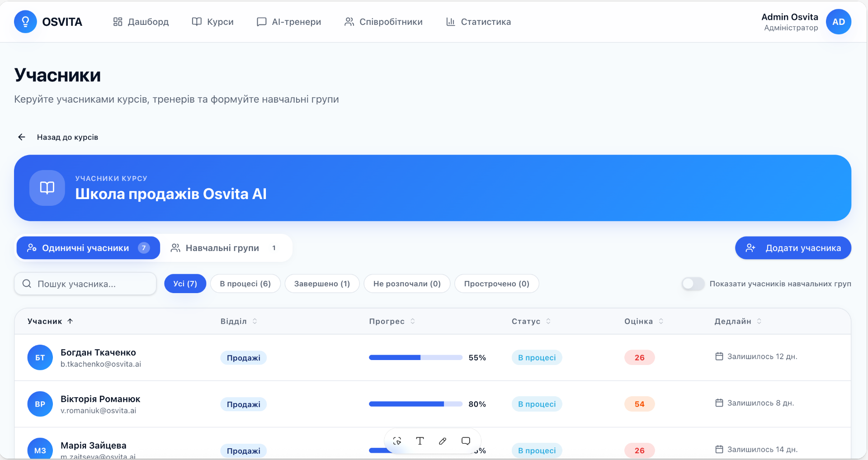Click the Admin Osvita user name
868x460 pixels.
790,17
